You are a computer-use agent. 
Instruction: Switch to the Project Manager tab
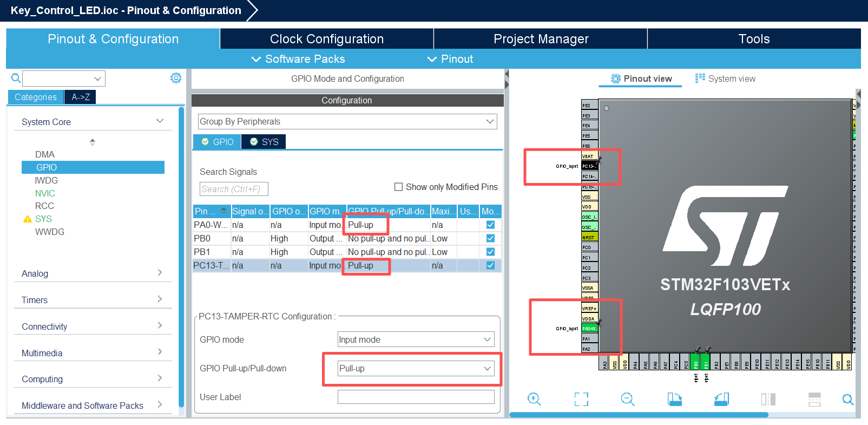541,39
